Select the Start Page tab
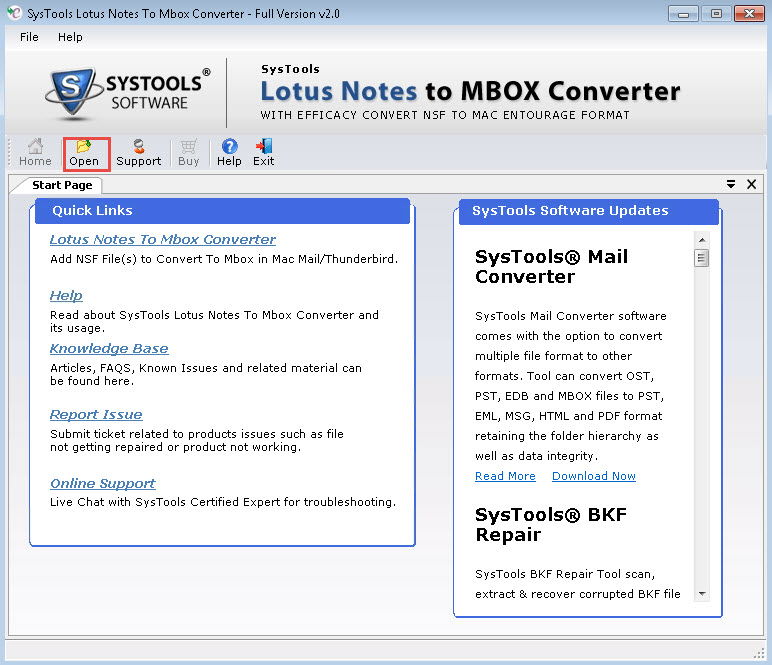Image resolution: width=772 pixels, height=665 pixels. pos(62,185)
